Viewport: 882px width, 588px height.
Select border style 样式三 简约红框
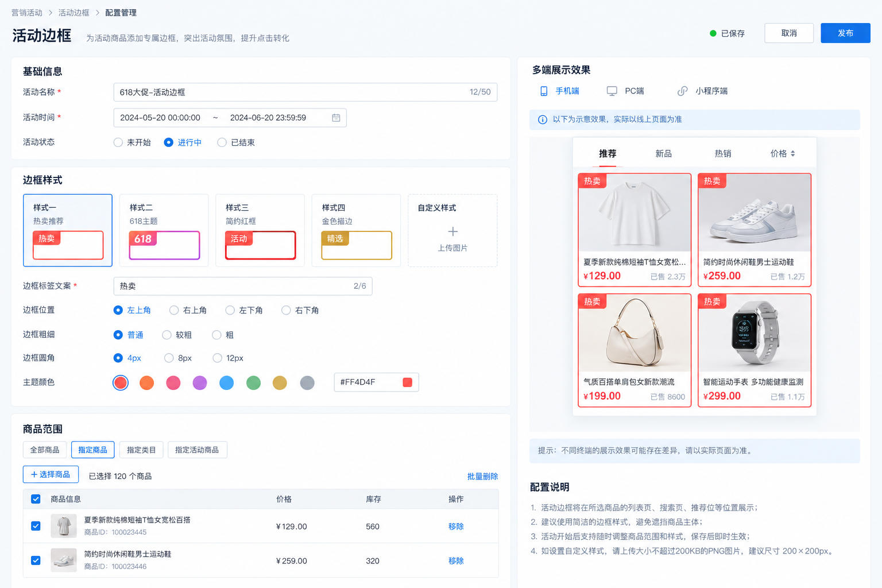(x=260, y=230)
